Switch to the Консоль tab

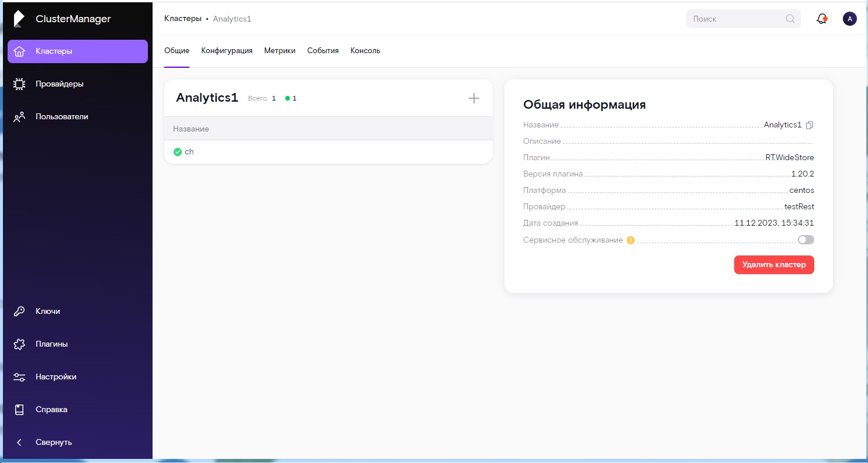pos(365,51)
